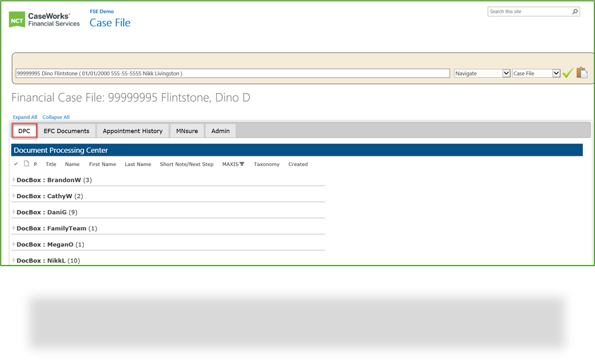Click the checkmark column header
This screenshot has height=364, width=595.
pyautogui.click(x=16, y=164)
